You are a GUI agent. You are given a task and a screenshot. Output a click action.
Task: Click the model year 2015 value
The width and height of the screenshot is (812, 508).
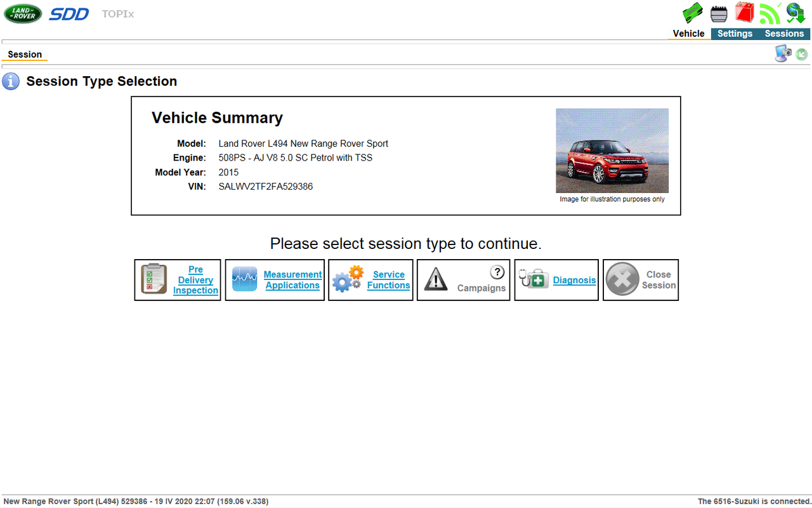(228, 172)
